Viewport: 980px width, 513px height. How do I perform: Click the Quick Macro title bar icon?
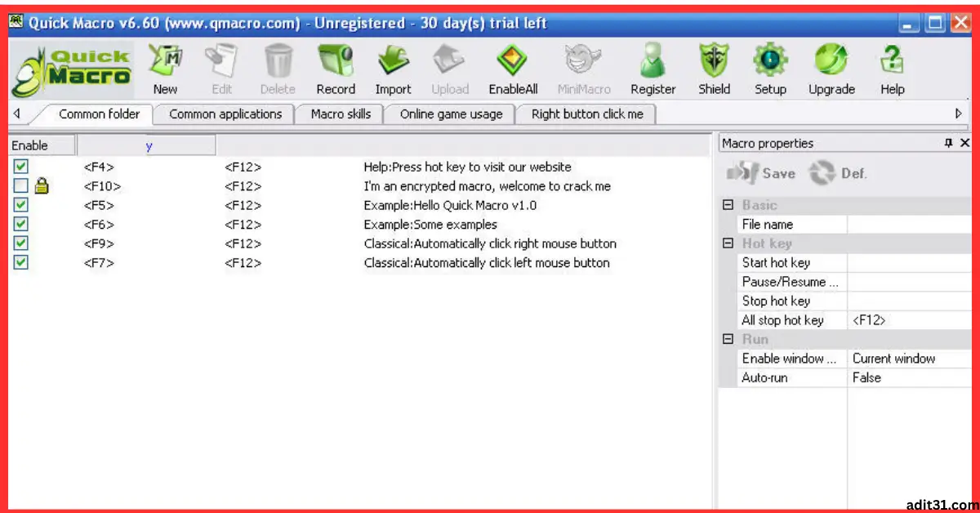17,23
